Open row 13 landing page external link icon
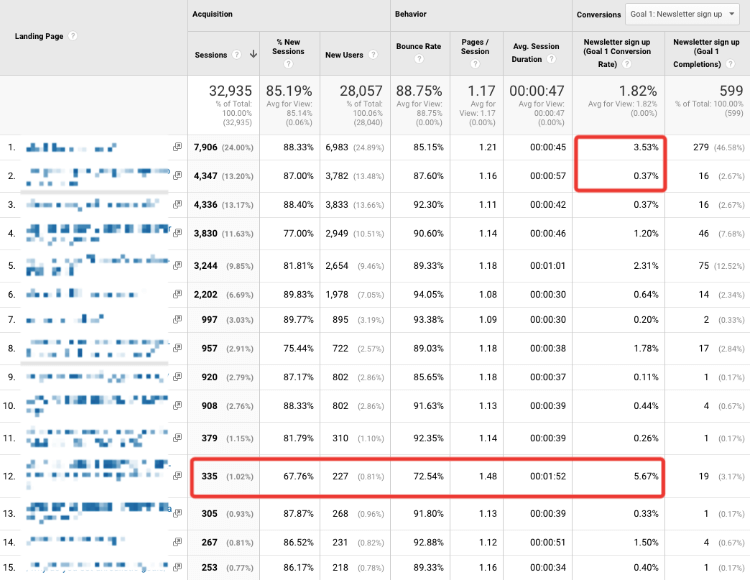 pos(177,513)
